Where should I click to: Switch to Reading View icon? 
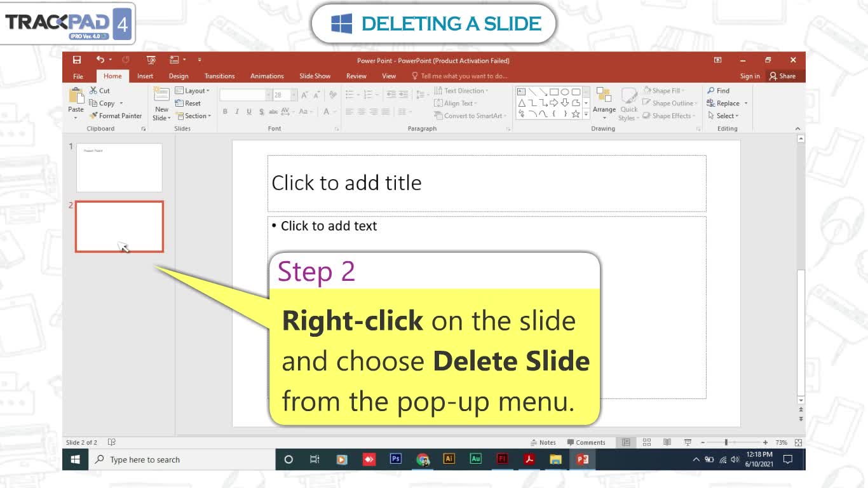[x=667, y=442]
